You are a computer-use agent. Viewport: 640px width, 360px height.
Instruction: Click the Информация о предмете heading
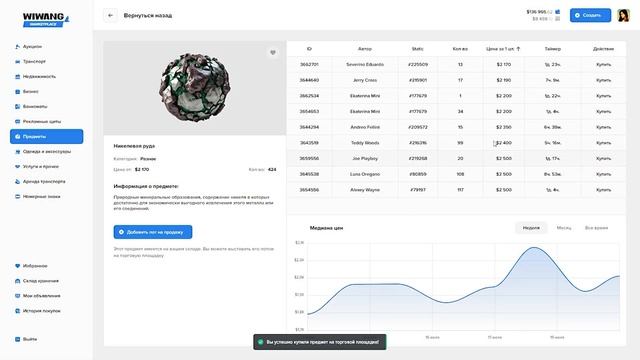tap(146, 186)
